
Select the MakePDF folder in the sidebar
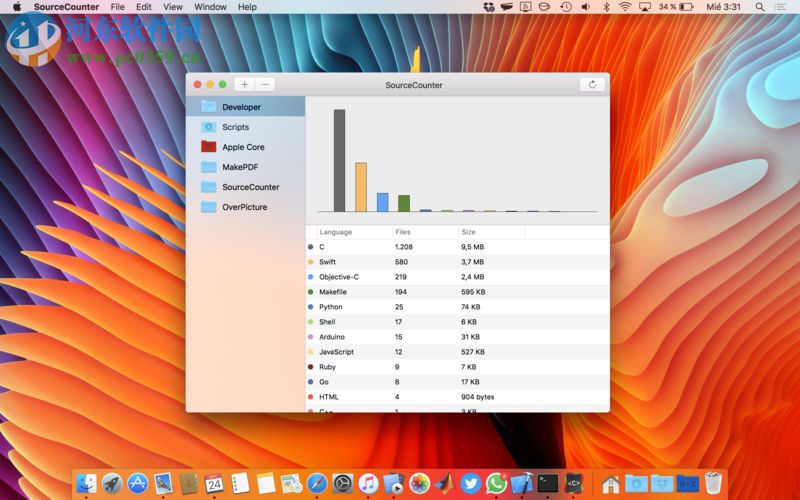pyautogui.click(x=245, y=167)
